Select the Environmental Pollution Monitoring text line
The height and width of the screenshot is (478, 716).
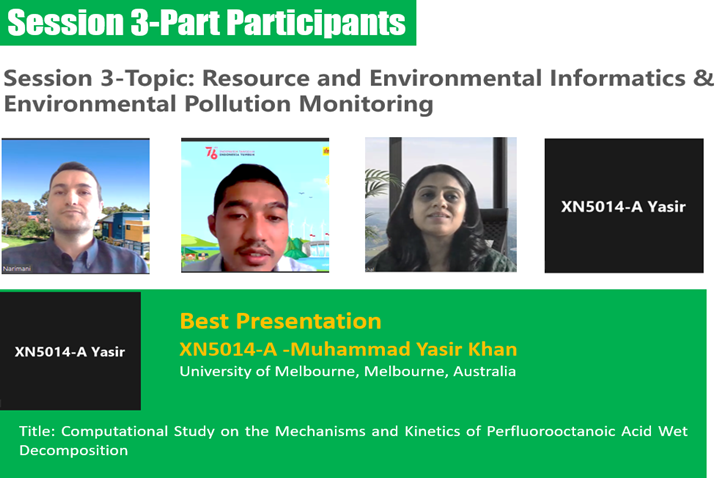tap(218, 103)
